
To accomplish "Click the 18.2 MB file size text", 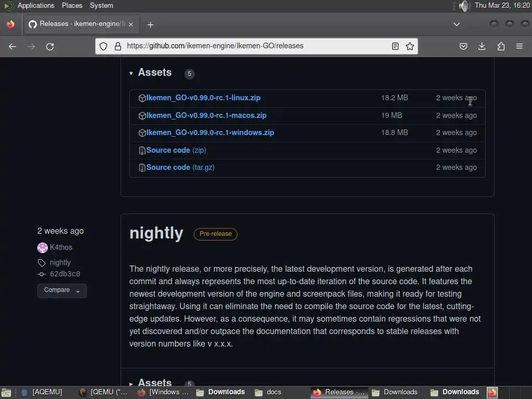I will coord(395,98).
